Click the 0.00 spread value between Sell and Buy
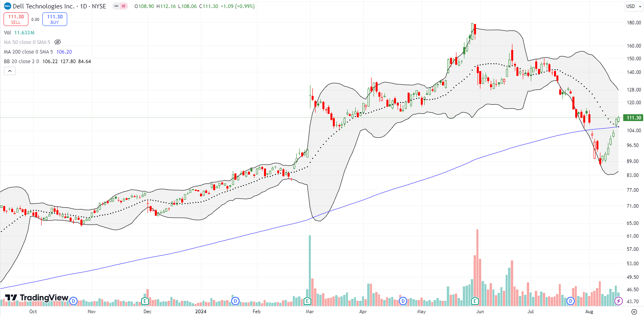This screenshot has height=316, width=644. click(x=35, y=19)
